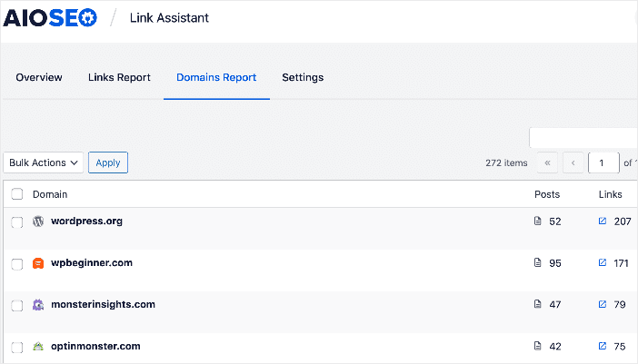
Task: Open the optinmonster.com domain entry
Action: tap(95, 346)
